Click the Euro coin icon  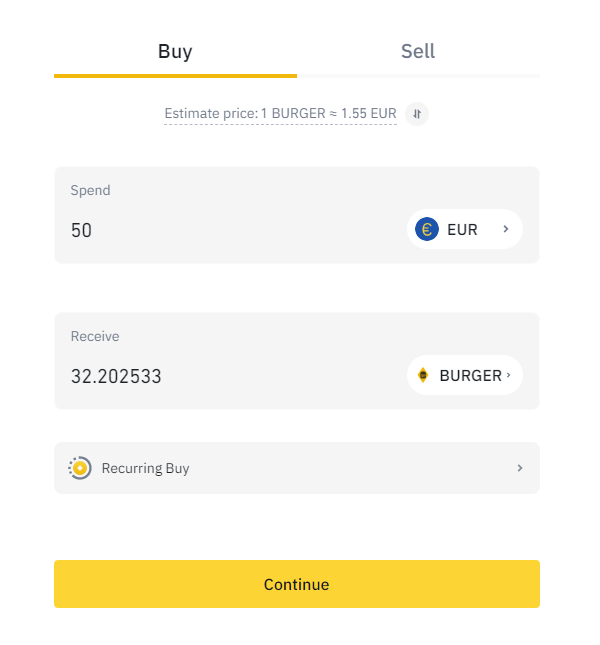tap(427, 229)
